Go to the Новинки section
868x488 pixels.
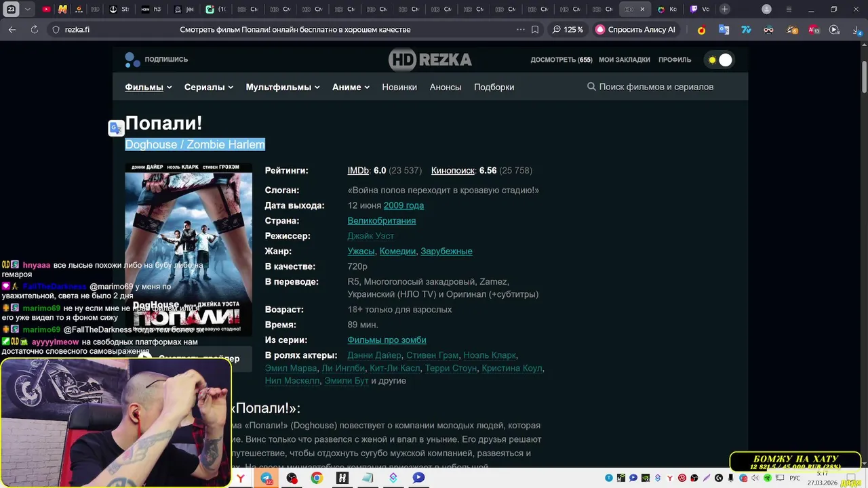[399, 87]
